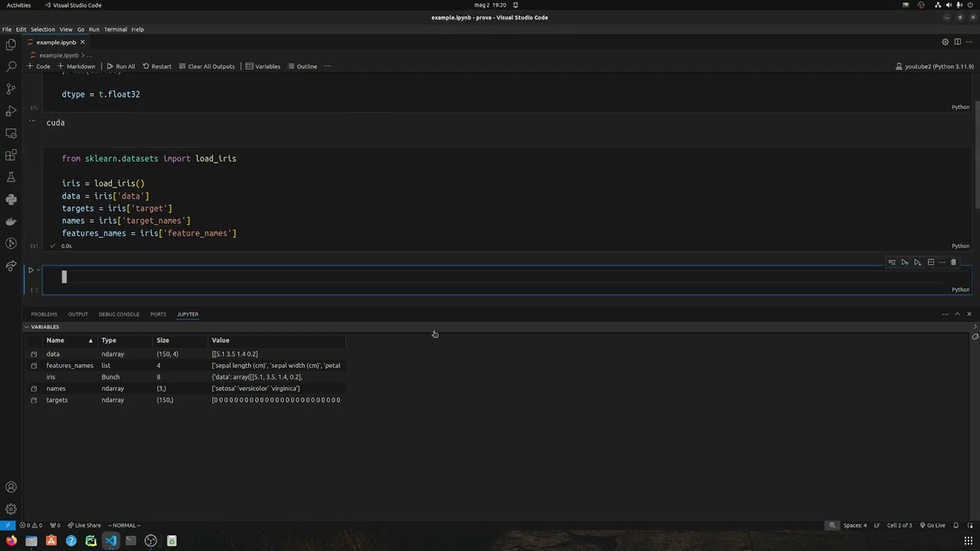The image size is (980, 551).
Task: Open data viewer for features_names variable
Action: (x=34, y=366)
